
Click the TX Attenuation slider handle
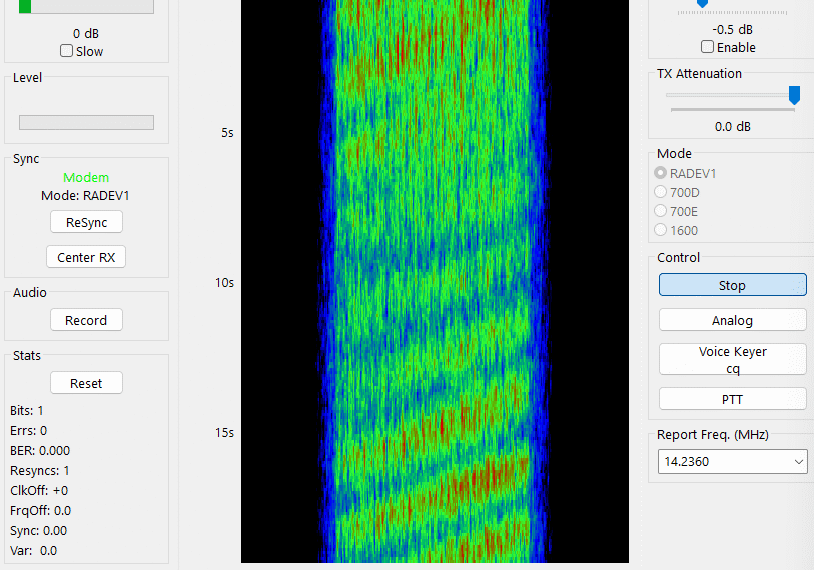pyautogui.click(x=794, y=95)
